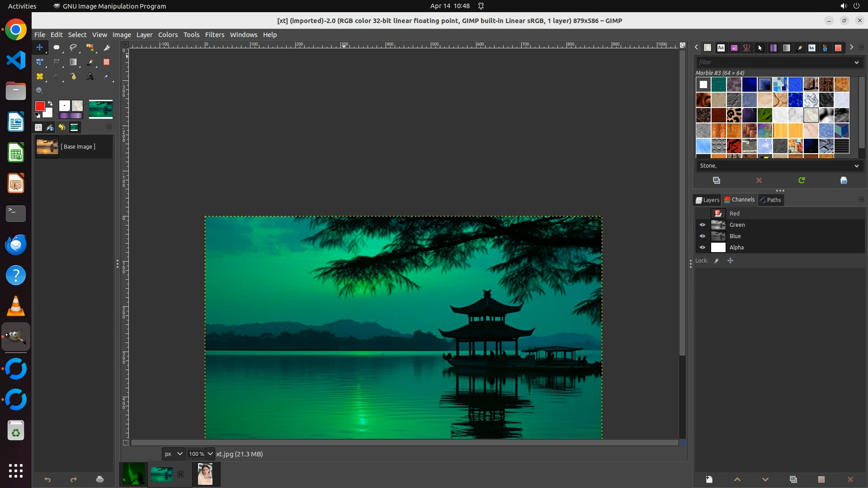Select the Gradient tool
The image size is (868, 488).
coord(73,62)
